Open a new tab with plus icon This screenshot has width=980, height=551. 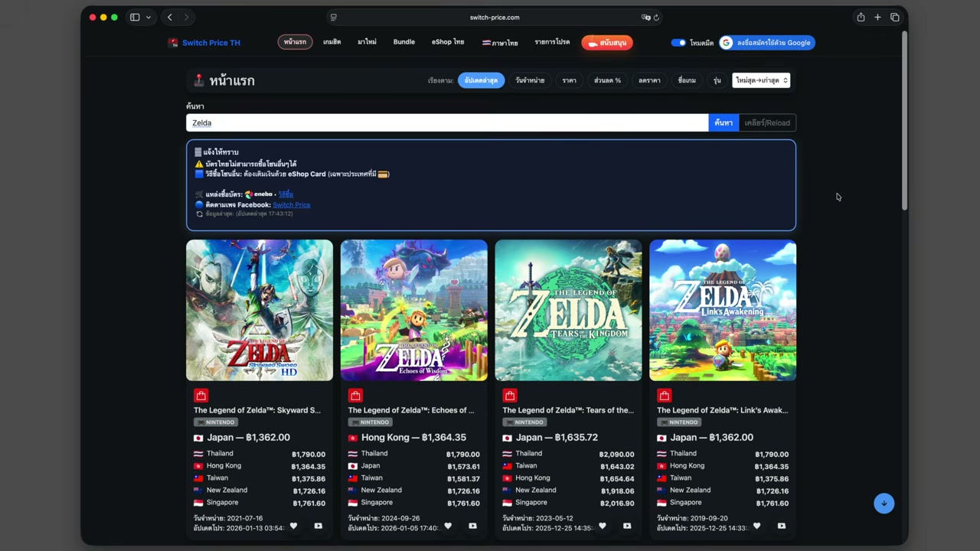tap(877, 17)
